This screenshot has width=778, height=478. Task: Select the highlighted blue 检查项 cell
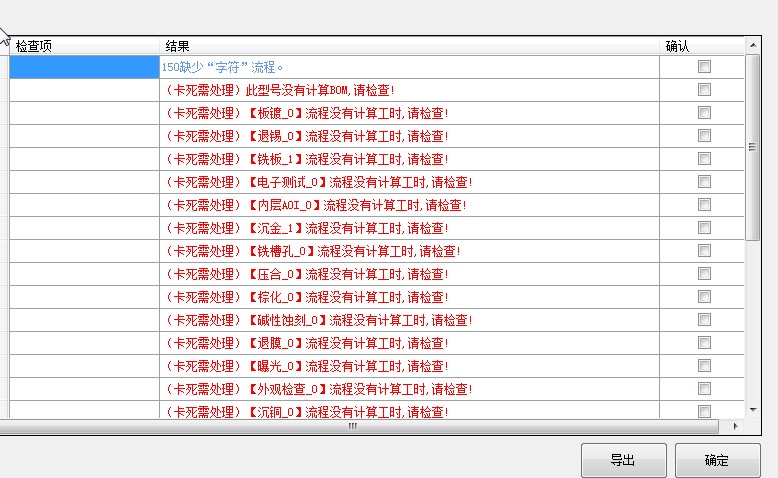84,67
